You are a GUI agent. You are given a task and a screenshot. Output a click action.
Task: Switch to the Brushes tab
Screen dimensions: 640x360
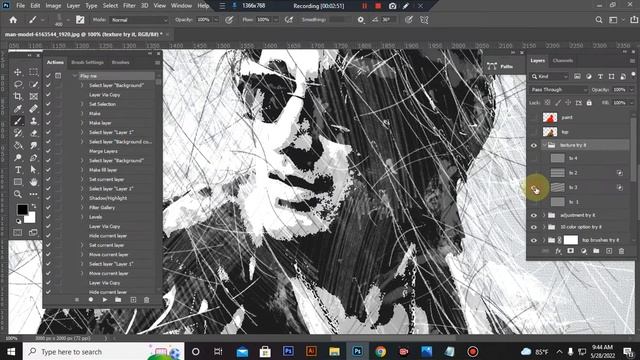tap(120, 62)
